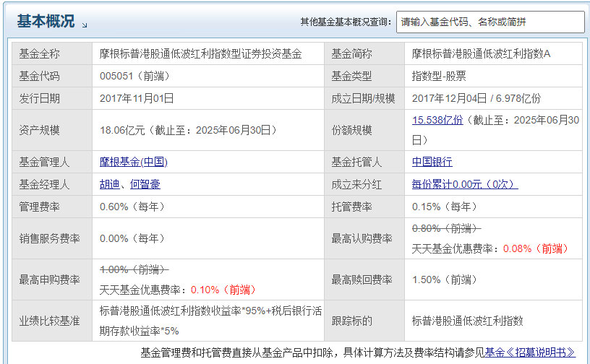
Task: Click the inception value 2017年12月04日 / 6.978亿份
Action: point(476,98)
